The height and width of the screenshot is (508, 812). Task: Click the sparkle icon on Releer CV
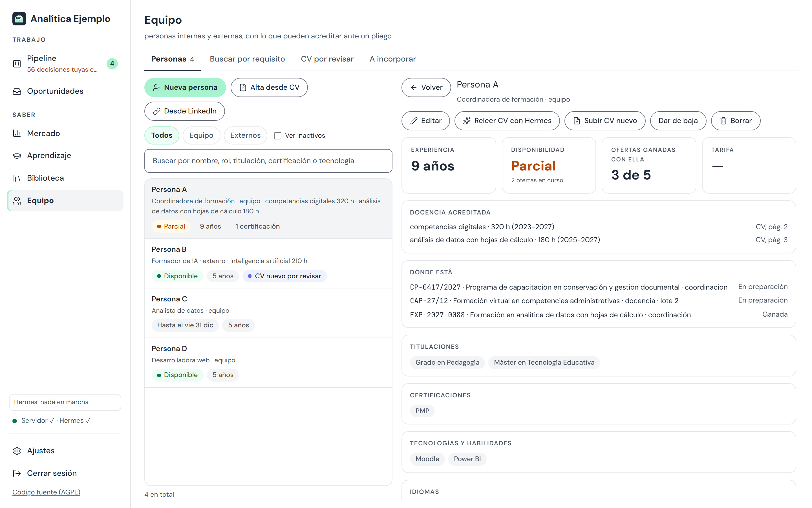(467, 121)
